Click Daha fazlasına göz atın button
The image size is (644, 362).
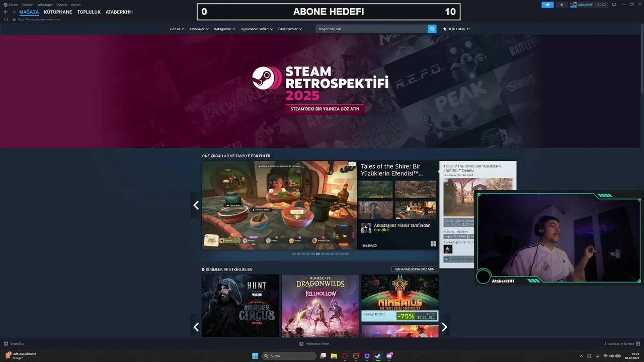click(415, 269)
